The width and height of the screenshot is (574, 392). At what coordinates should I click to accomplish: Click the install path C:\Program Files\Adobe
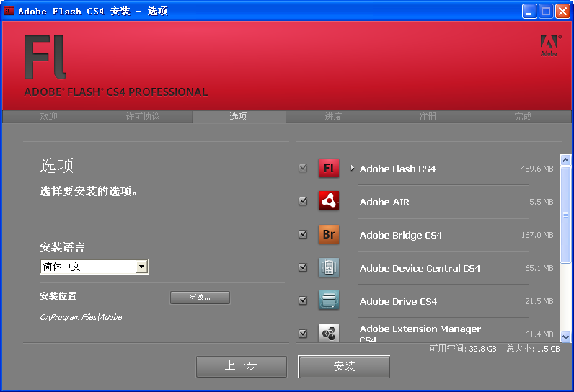coord(81,317)
